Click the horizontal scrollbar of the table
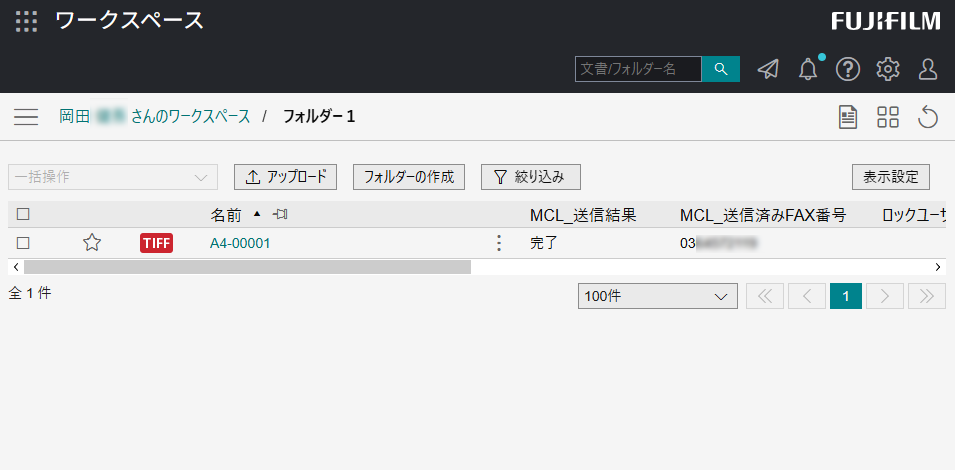Screen dimensions: 955x470 click(247, 267)
